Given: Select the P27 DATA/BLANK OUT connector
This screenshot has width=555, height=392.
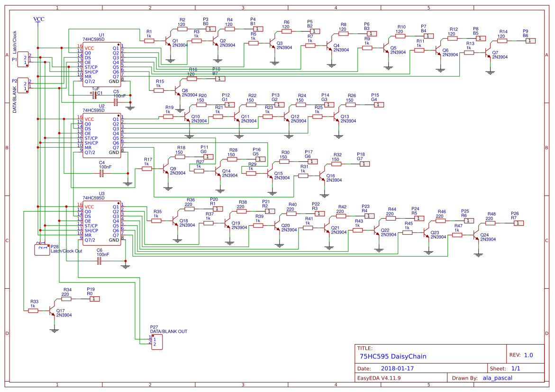Looking at the screenshot, I should tap(157, 341).
